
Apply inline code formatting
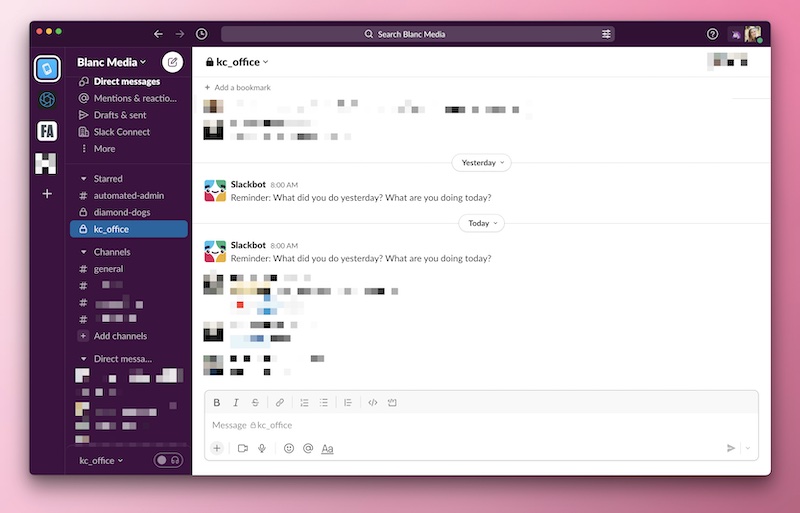[x=372, y=403]
